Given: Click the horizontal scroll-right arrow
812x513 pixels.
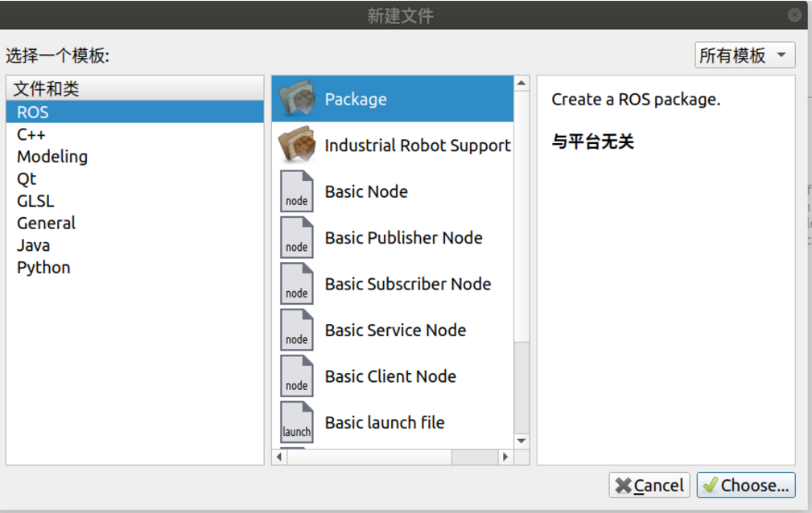Looking at the screenshot, I should pyautogui.click(x=505, y=457).
